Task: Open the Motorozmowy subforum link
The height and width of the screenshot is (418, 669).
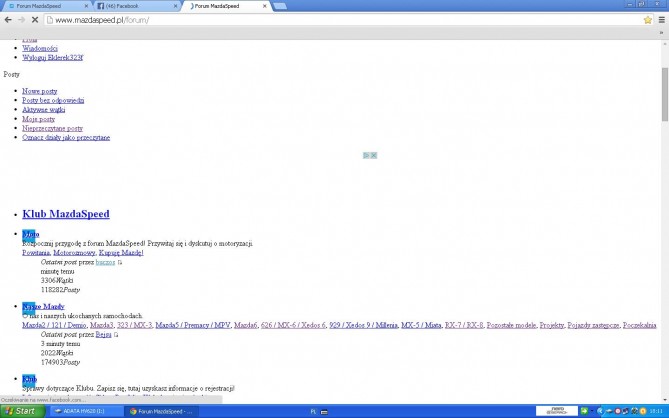Action: [74, 253]
